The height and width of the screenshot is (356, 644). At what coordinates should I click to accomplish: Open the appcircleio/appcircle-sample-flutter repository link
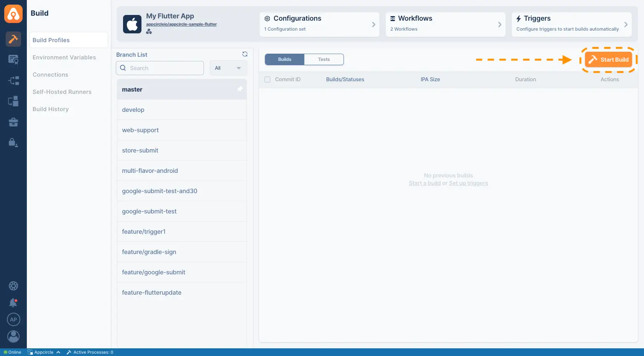[181, 24]
